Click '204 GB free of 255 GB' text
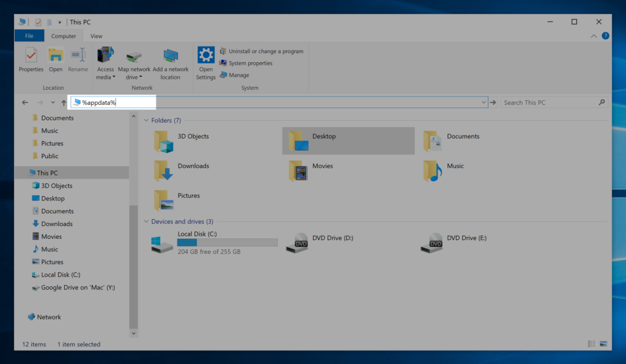626x364 pixels. pyautogui.click(x=209, y=252)
